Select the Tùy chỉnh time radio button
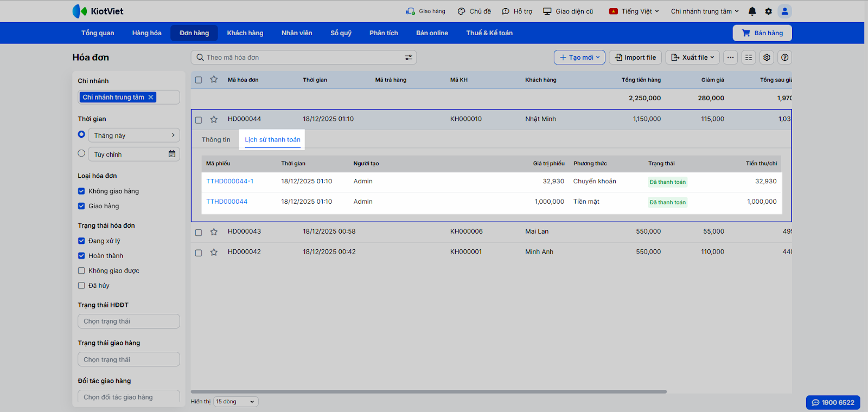 click(x=81, y=153)
